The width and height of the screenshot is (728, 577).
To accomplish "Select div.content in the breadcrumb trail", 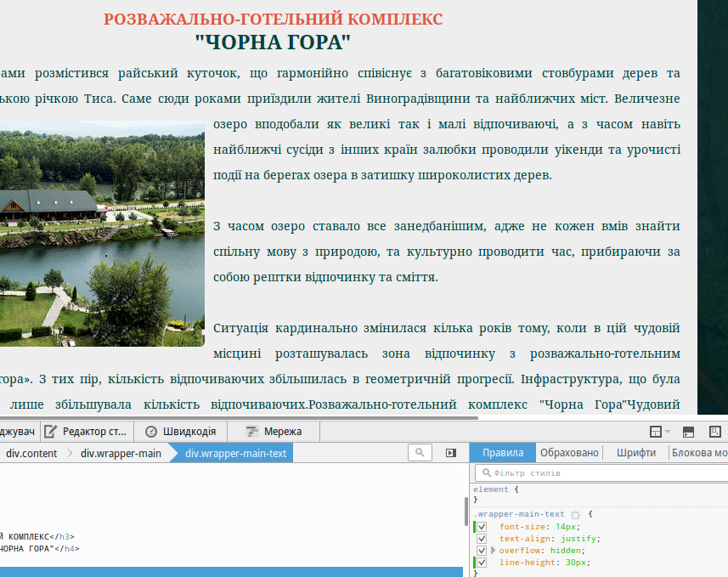I will 31,453.
